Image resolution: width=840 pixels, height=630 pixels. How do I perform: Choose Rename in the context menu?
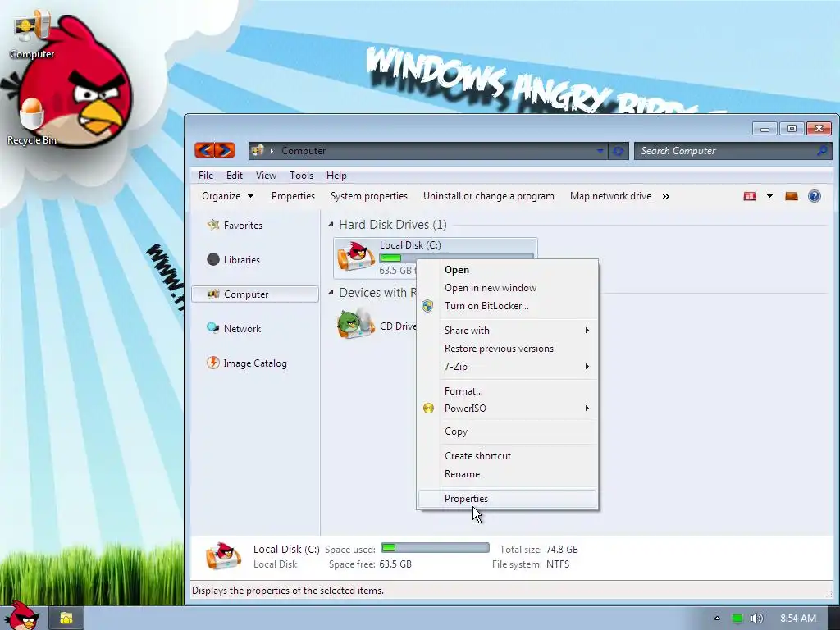tap(507, 474)
